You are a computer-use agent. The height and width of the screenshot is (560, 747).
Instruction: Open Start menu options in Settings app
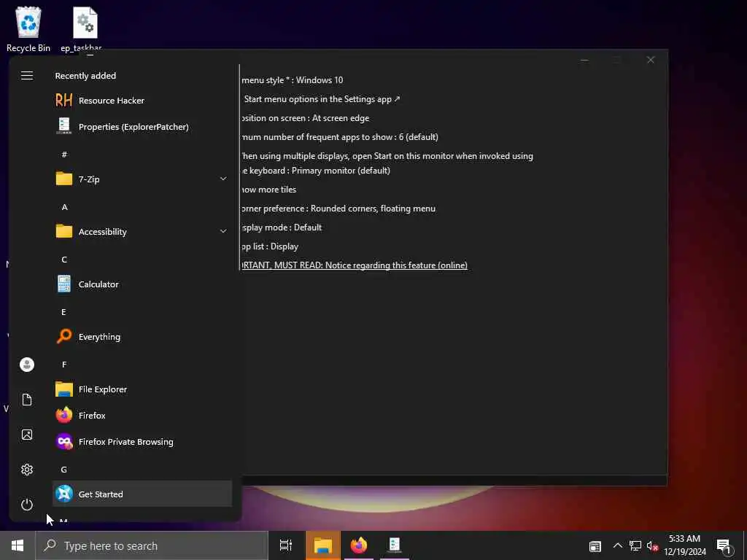[x=322, y=99]
